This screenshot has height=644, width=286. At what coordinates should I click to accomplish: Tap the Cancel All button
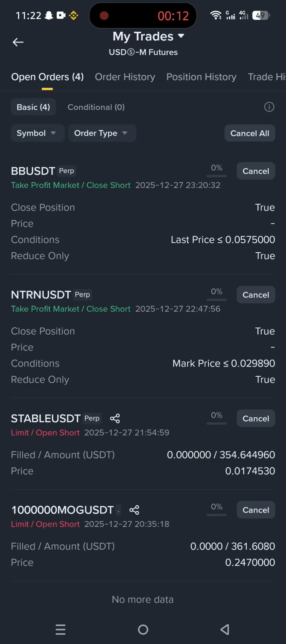tap(250, 133)
